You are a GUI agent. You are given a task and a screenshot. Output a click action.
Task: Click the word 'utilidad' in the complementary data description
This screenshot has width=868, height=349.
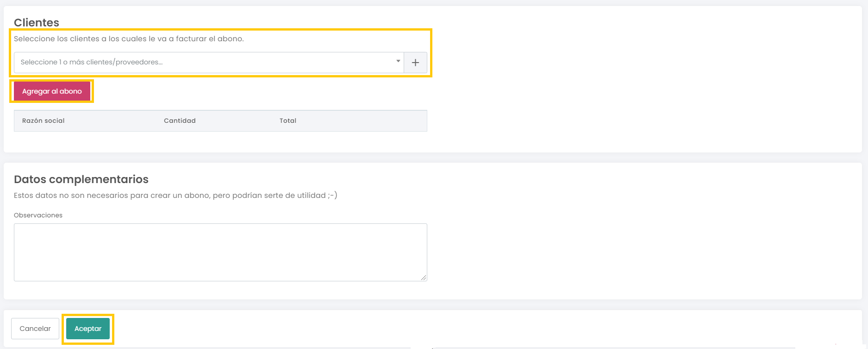click(x=312, y=196)
